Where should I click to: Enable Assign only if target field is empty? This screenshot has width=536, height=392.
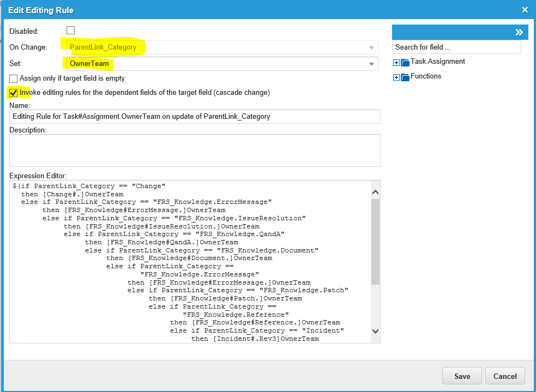14,79
